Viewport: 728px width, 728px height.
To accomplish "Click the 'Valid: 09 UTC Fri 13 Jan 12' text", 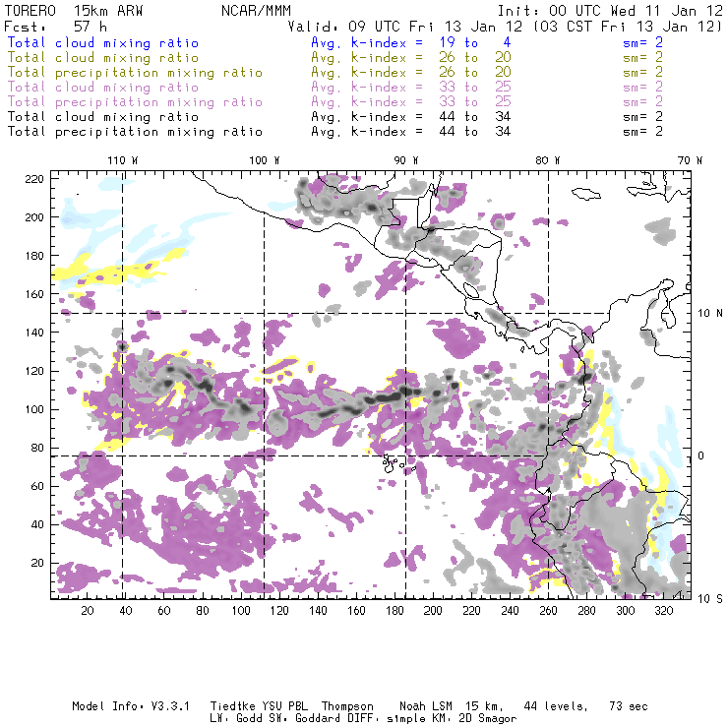I will point(405,27).
